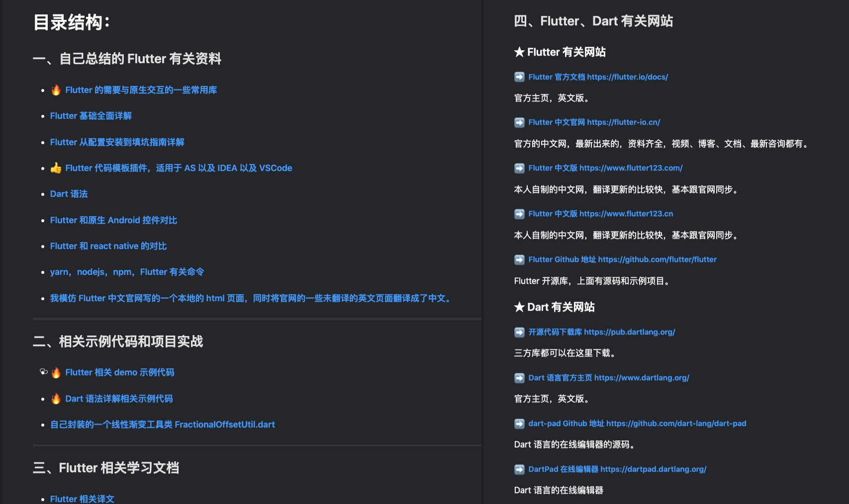This screenshot has height=504, width=849.
Task: Open 开源代码下载库 pub.dartlang.org link
Action: 602,332
